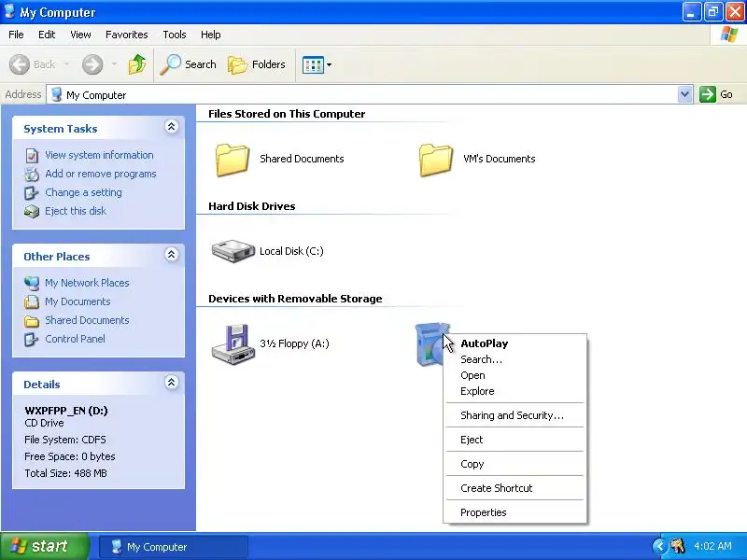Select the Shared Documents folder icon

233,160
